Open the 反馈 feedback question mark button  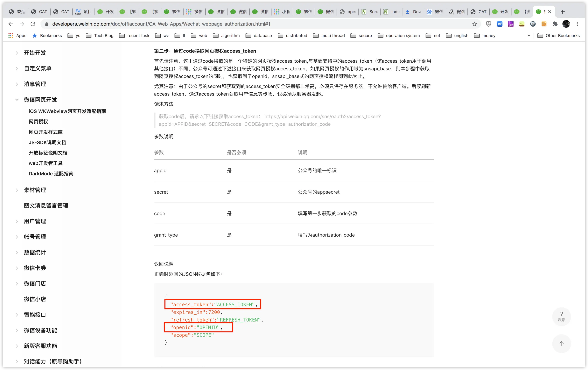click(x=561, y=316)
